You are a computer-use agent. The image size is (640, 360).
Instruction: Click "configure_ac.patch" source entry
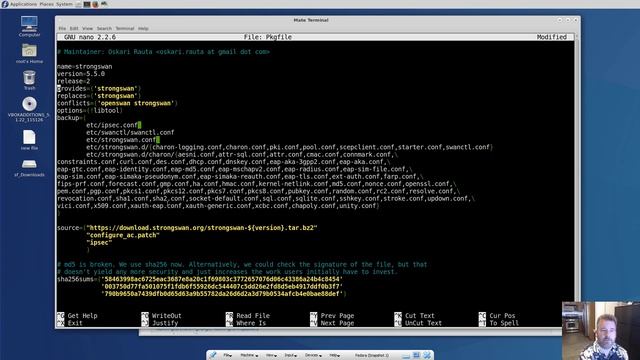pyautogui.click(x=123, y=235)
